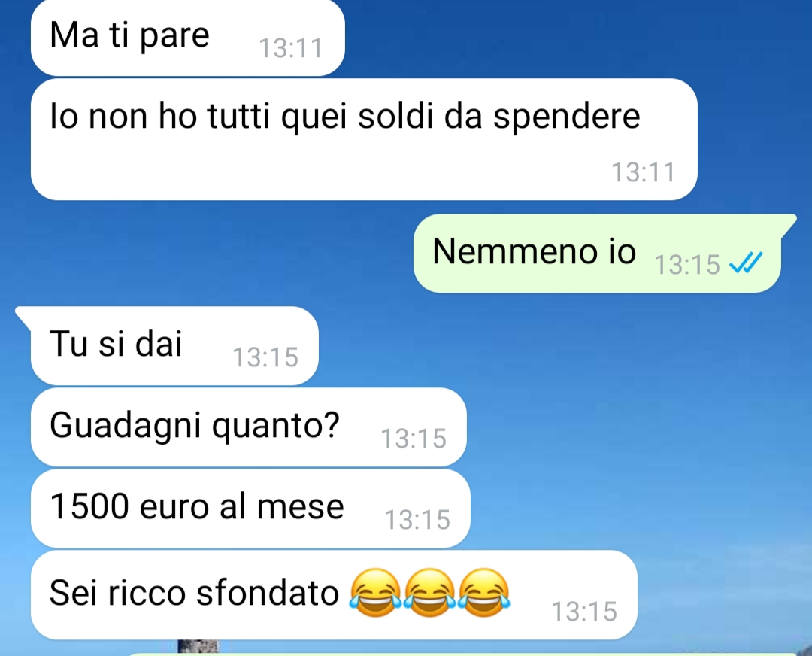Click the 13:11 timestamp on 'Ma ti pare'
Screen dimensions: 812x656
(290, 48)
